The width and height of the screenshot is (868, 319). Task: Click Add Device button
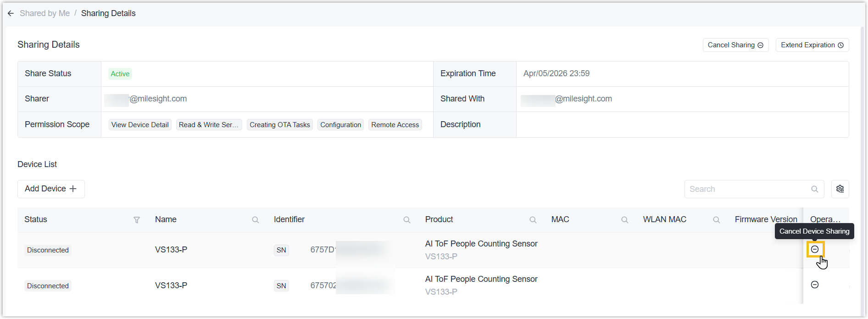pos(51,189)
